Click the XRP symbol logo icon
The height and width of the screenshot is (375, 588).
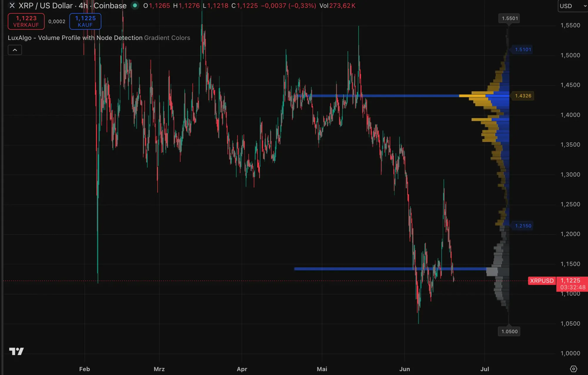point(12,6)
